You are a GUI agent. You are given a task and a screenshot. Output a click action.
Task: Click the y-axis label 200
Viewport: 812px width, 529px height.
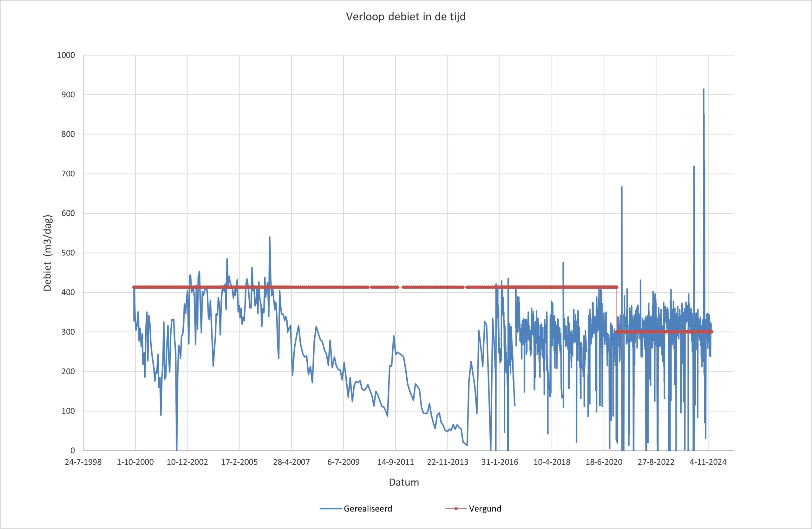click(x=68, y=372)
